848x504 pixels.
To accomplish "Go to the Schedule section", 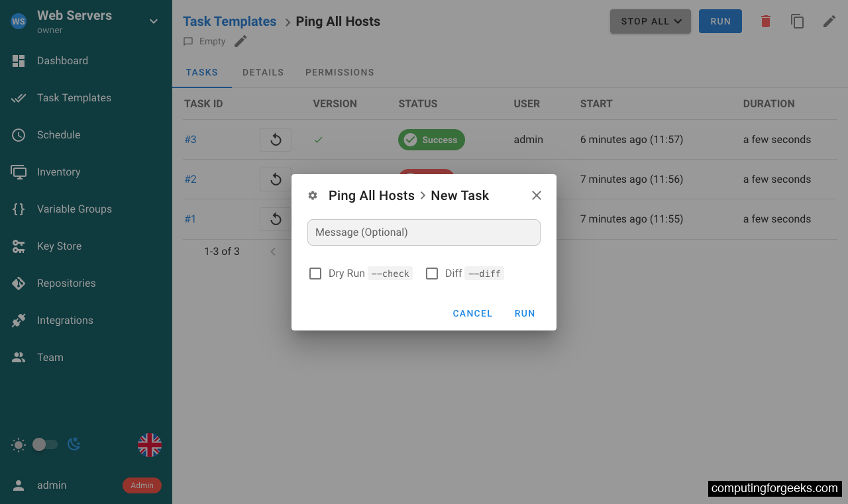I will point(58,134).
